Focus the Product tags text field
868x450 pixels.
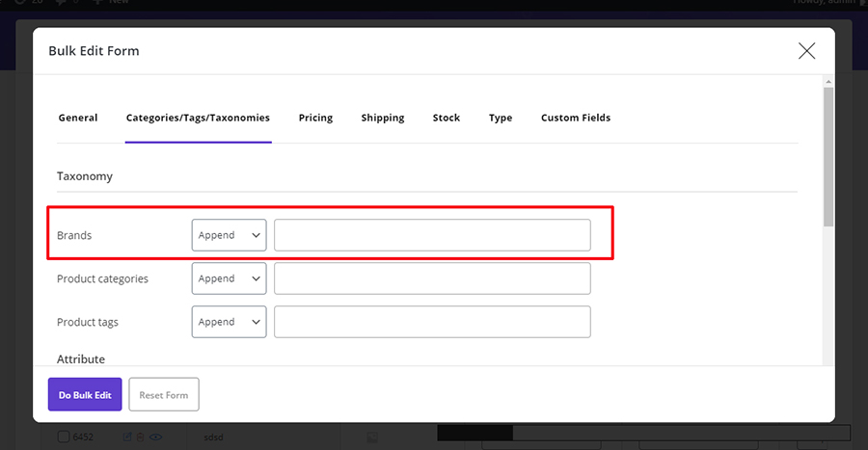[x=432, y=322]
